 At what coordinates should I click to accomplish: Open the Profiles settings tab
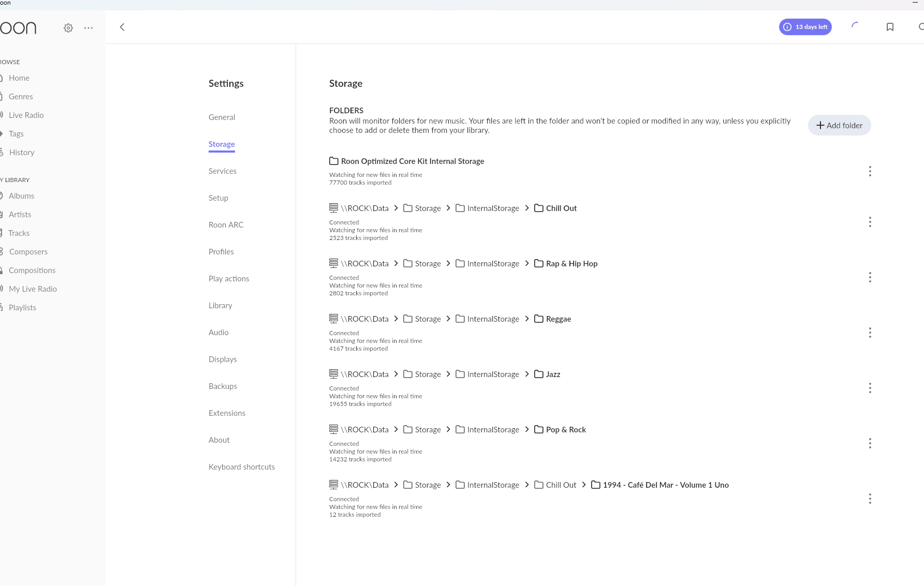pos(221,252)
